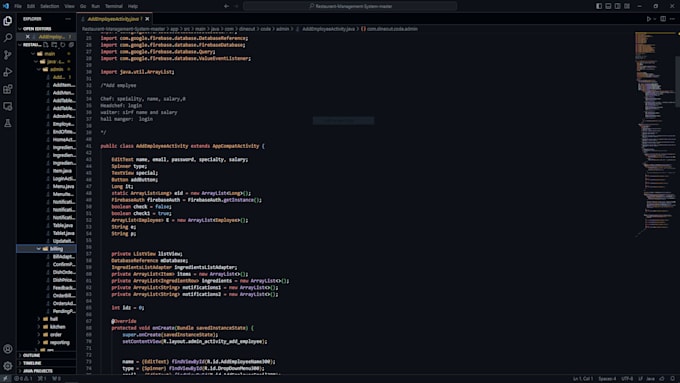The image size is (680, 383).
Task: Open the Run menu
Action: [95, 6]
